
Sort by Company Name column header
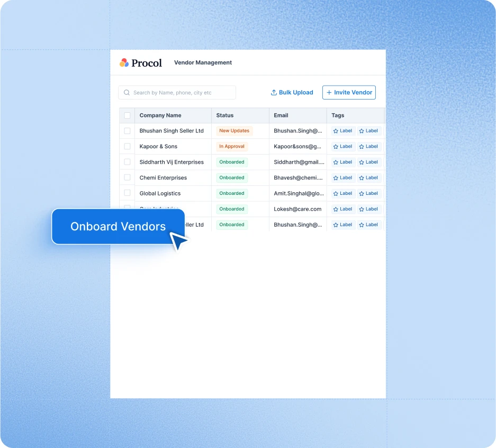[160, 115]
